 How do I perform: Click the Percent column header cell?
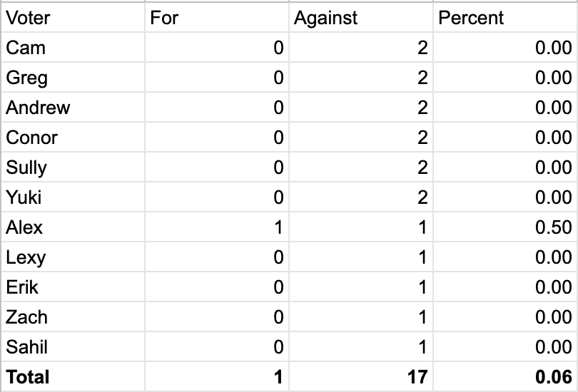click(x=505, y=18)
